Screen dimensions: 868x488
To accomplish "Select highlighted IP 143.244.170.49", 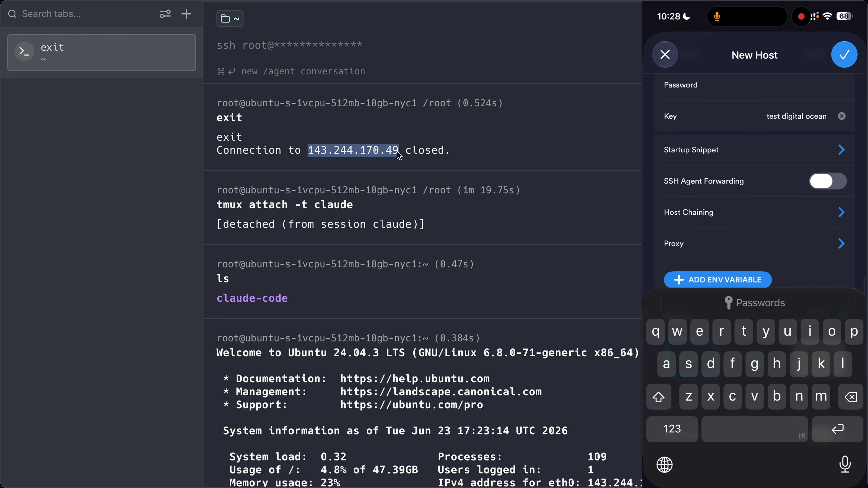I will pyautogui.click(x=353, y=150).
